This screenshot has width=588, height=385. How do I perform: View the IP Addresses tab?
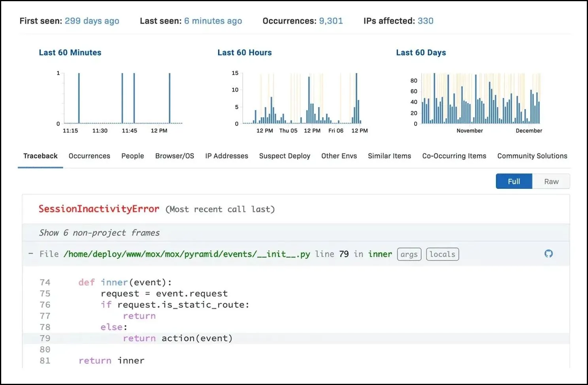point(227,156)
